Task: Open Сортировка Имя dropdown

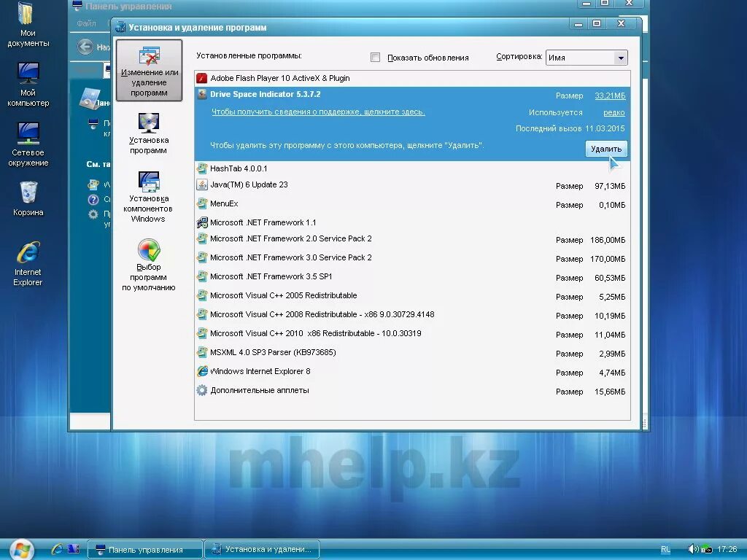Action: 587,58
